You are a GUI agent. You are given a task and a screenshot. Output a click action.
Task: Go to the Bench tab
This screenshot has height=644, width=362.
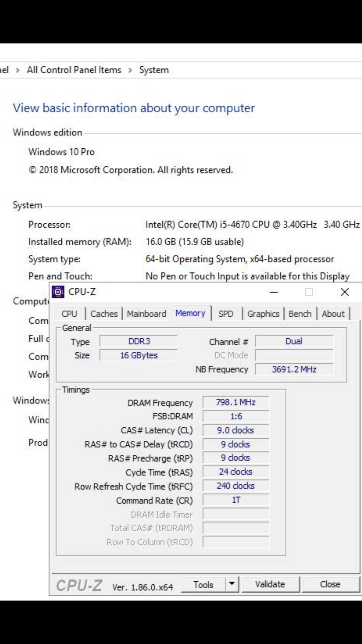pyautogui.click(x=300, y=314)
